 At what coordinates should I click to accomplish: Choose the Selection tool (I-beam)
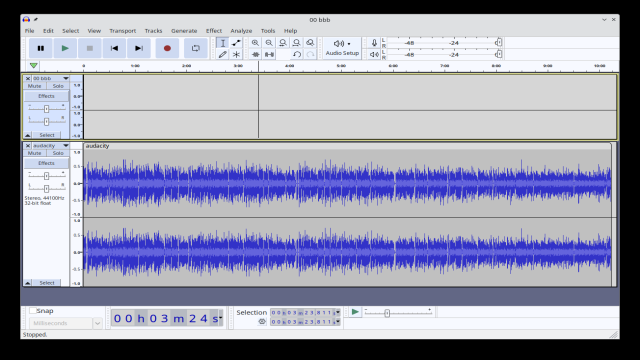[222, 43]
